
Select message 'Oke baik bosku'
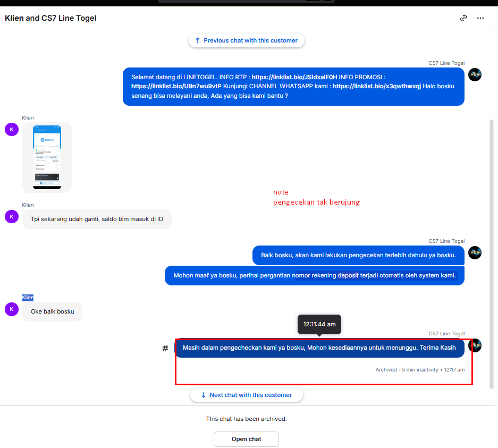point(53,311)
